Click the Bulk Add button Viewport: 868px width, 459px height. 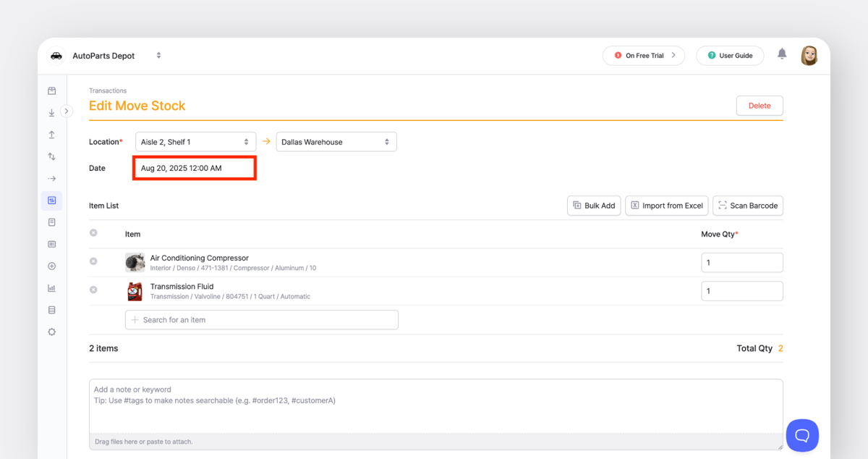click(x=594, y=206)
